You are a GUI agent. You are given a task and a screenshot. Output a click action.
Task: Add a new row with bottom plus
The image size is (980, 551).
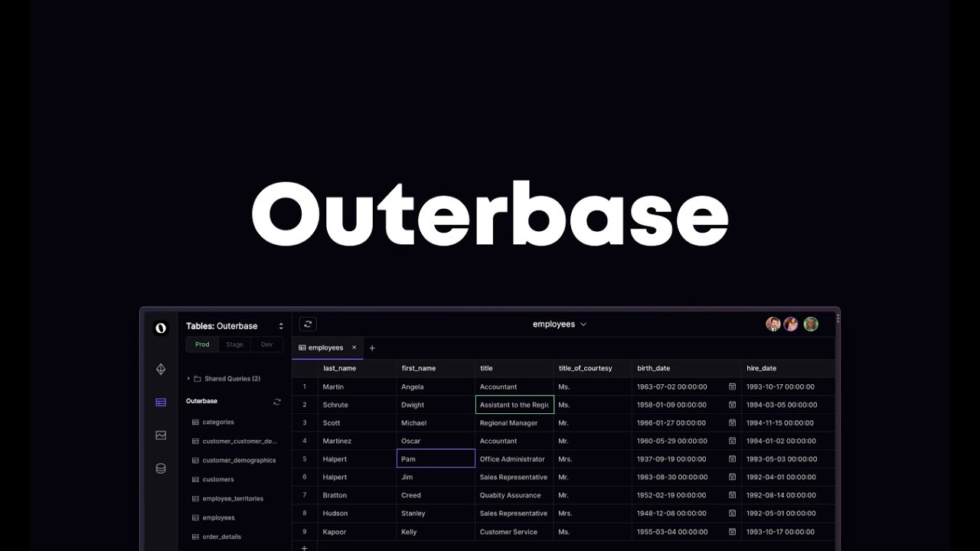pyautogui.click(x=304, y=547)
